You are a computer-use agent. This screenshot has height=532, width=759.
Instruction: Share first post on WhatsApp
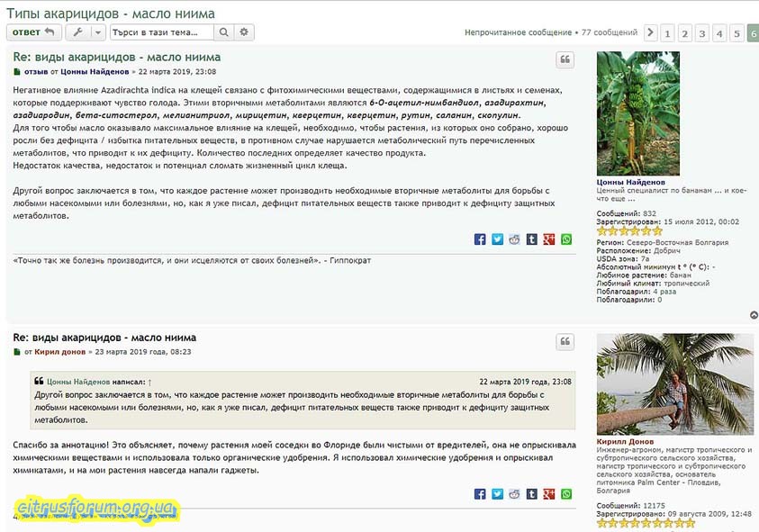click(x=566, y=239)
